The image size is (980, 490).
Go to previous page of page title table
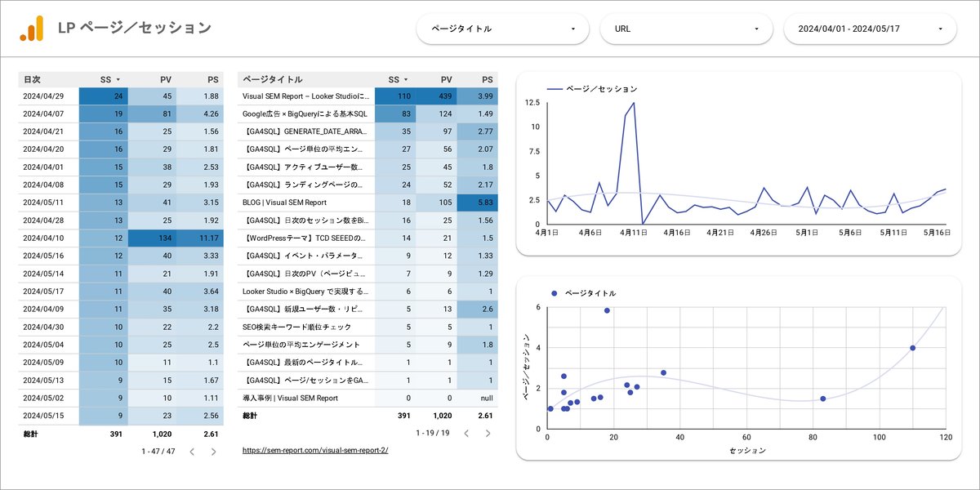(x=466, y=433)
